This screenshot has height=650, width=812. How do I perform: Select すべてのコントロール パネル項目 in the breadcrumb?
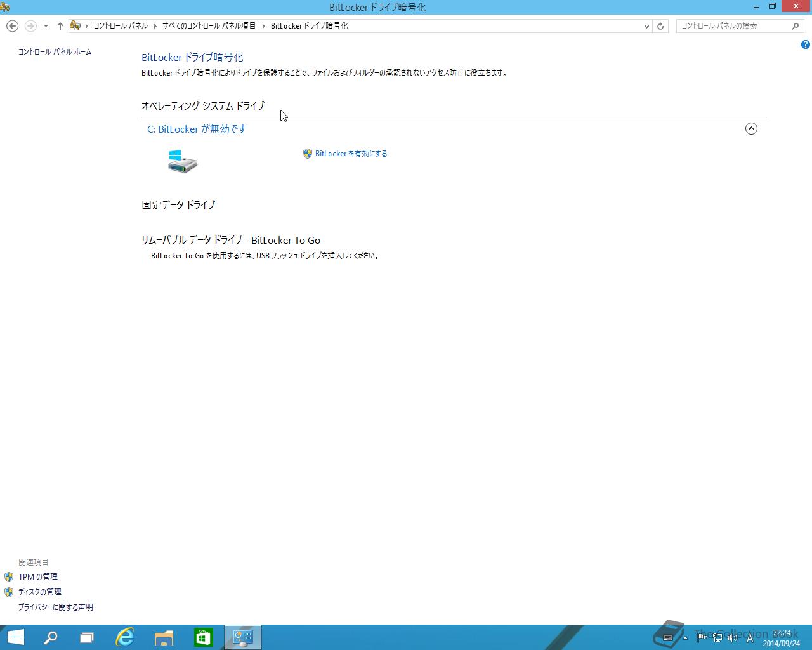coord(209,26)
